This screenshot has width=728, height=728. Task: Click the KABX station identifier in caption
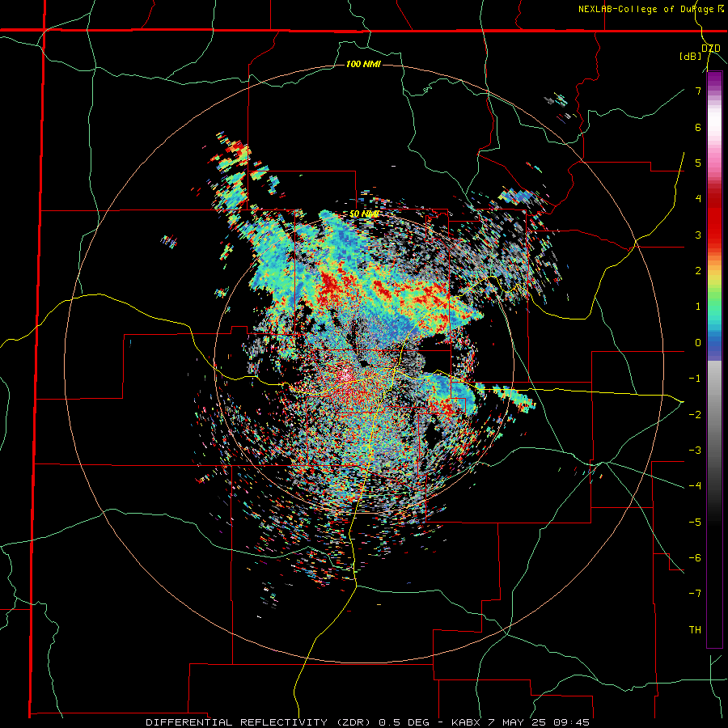tap(467, 722)
